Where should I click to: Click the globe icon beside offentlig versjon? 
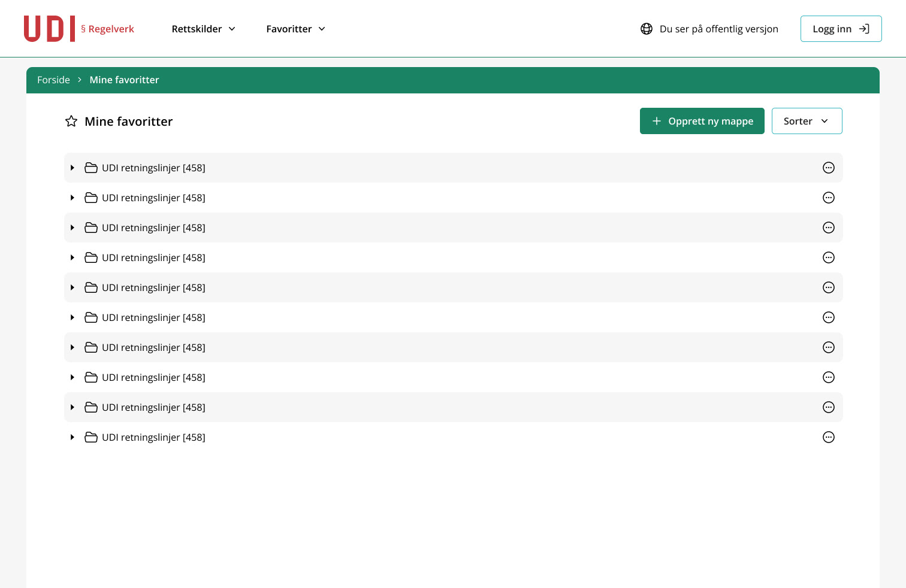(647, 29)
